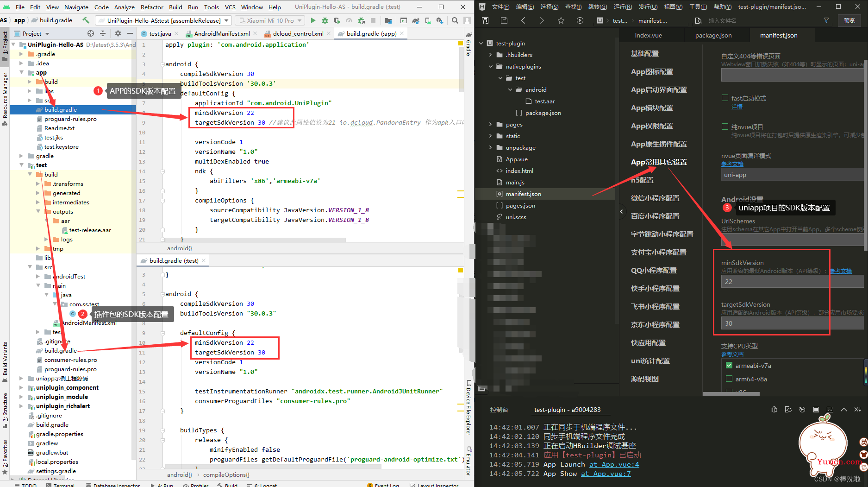Open the Xiaomi Mi 10 Pro device dropdown
This screenshot has width=868, height=487.
coord(270,20)
